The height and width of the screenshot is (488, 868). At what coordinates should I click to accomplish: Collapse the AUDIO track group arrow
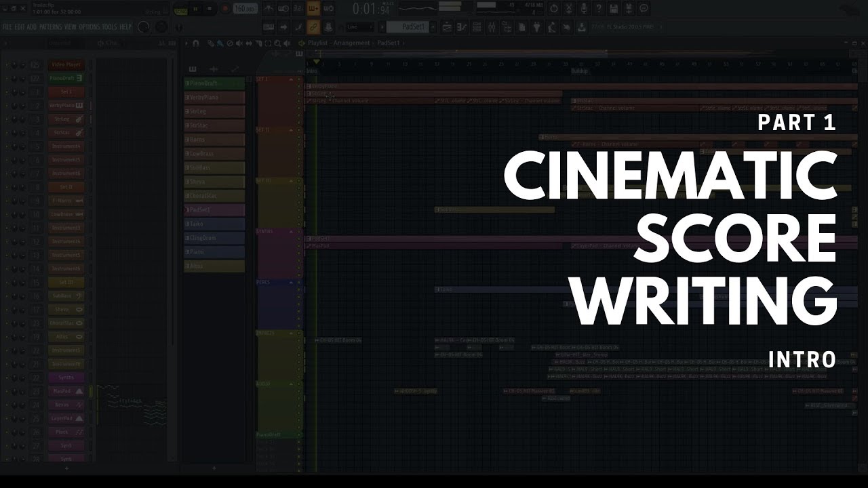click(292, 384)
